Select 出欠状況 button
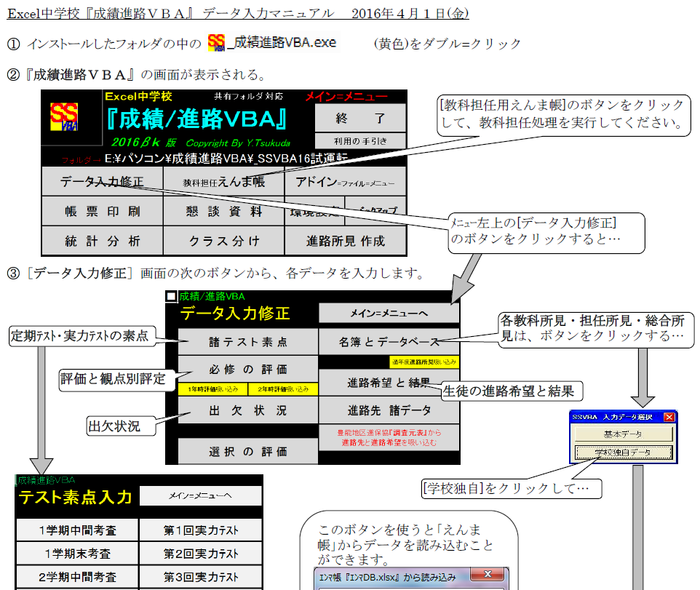 (x=248, y=410)
